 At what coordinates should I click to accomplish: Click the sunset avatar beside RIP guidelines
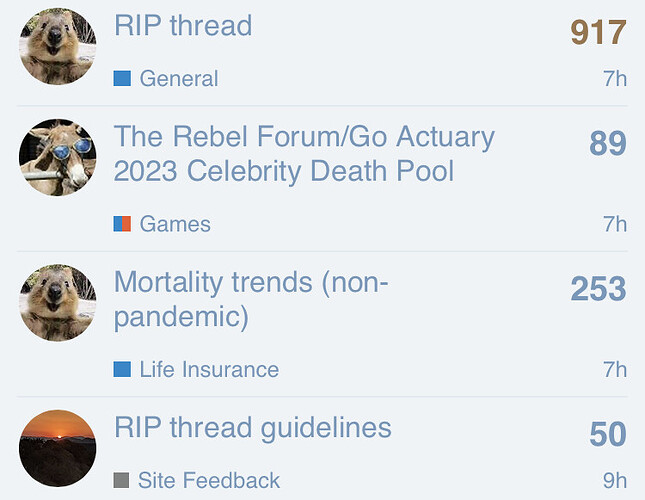click(57, 448)
